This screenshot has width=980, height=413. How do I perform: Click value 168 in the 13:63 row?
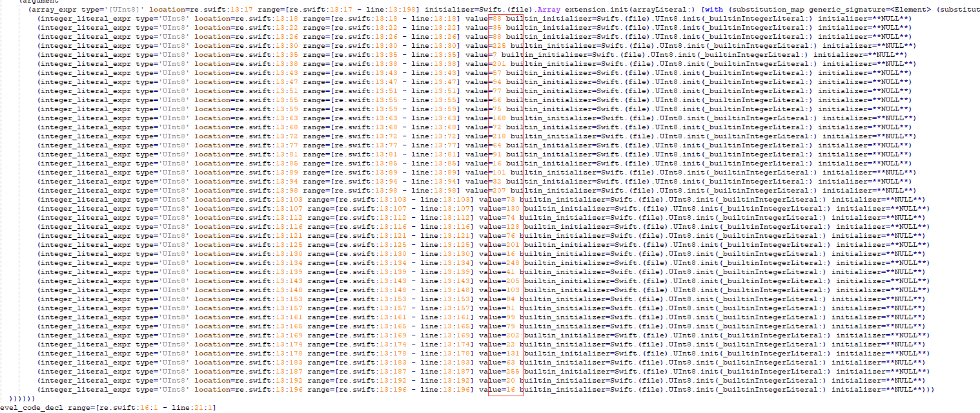tap(499, 118)
